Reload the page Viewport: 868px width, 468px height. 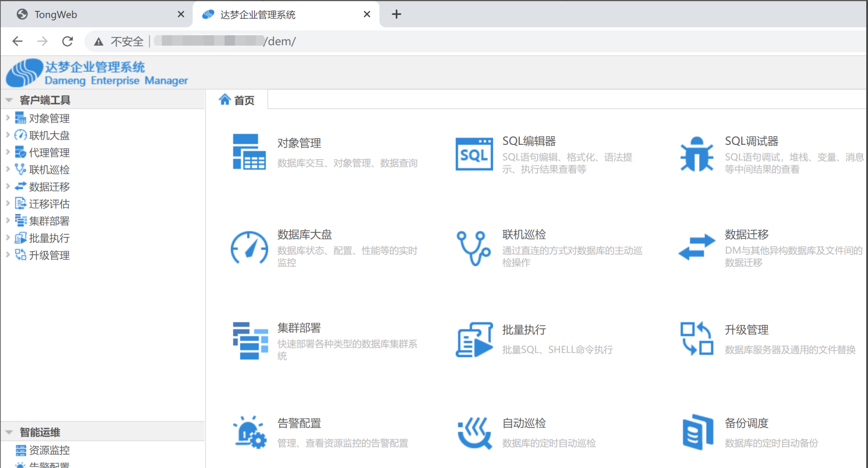click(67, 41)
